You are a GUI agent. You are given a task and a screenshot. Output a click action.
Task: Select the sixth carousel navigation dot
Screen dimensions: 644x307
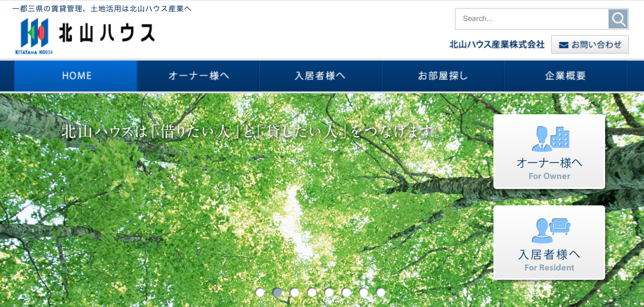(345, 292)
